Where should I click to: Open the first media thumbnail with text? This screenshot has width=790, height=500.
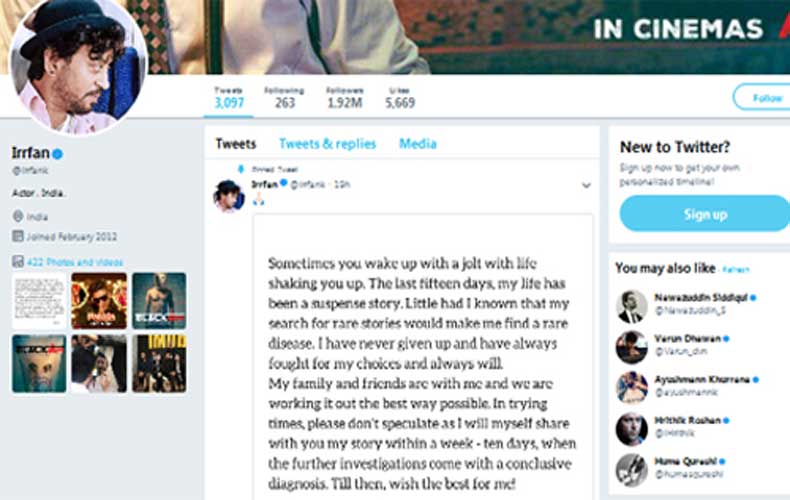39,300
